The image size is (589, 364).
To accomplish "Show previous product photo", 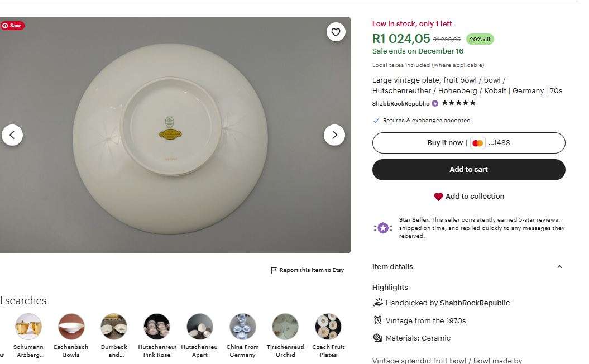I will tap(12, 135).
